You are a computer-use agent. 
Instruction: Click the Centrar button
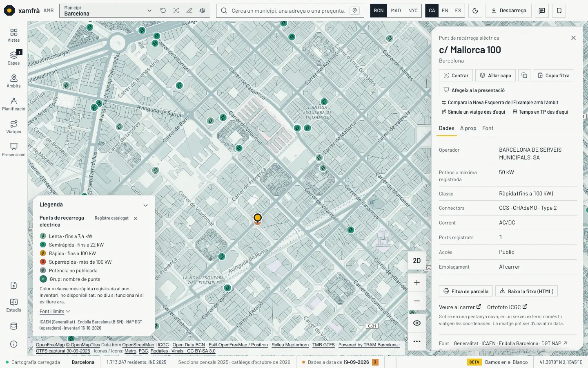tap(456, 75)
